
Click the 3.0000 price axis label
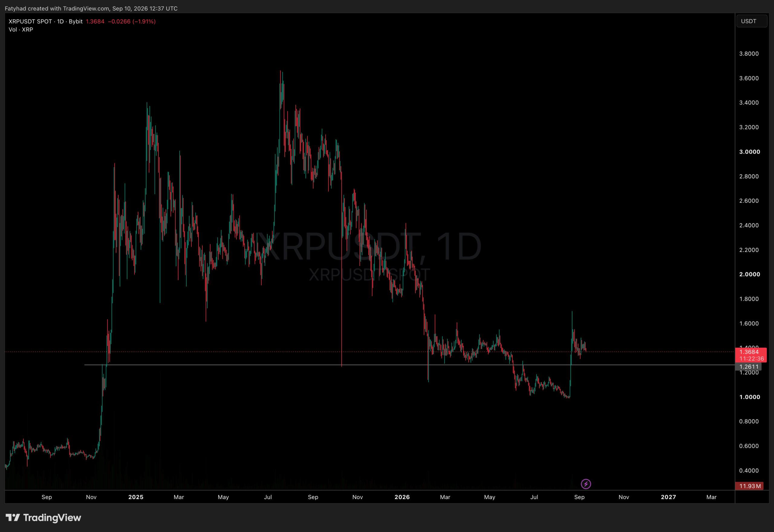click(x=749, y=152)
